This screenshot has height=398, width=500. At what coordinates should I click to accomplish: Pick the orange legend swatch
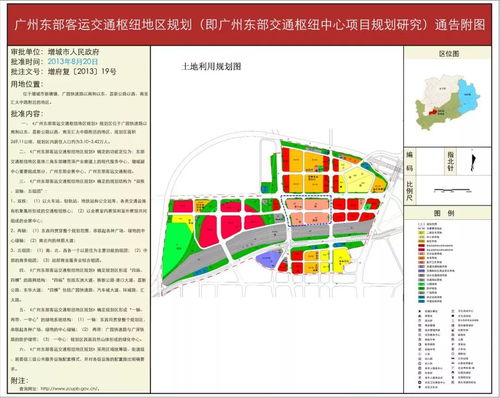[421, 258]
